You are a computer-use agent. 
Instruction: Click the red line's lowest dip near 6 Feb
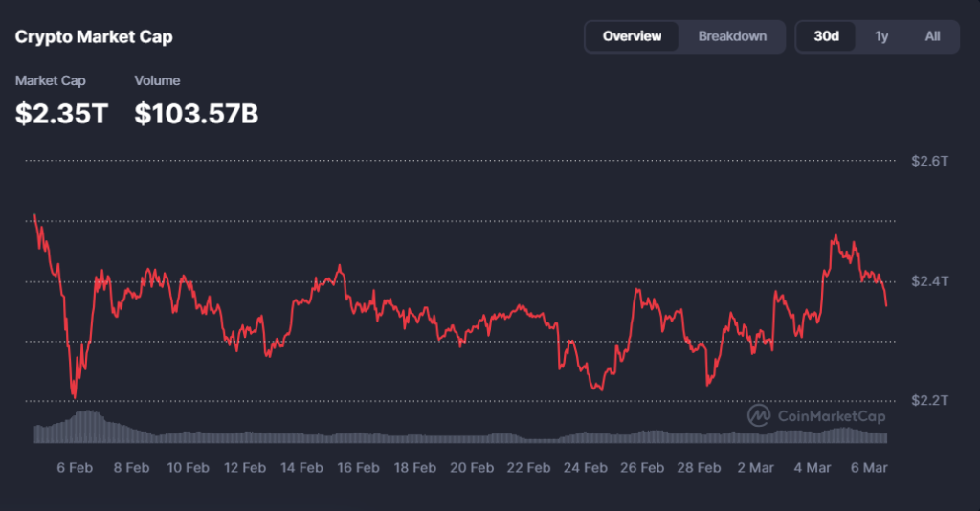tap(74, 396)
